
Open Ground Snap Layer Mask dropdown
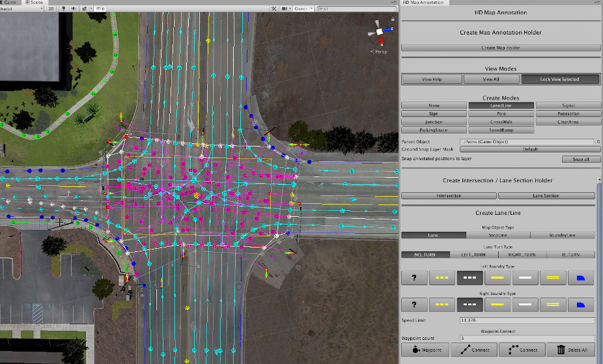pyautogui.click(x=531, y=149)
